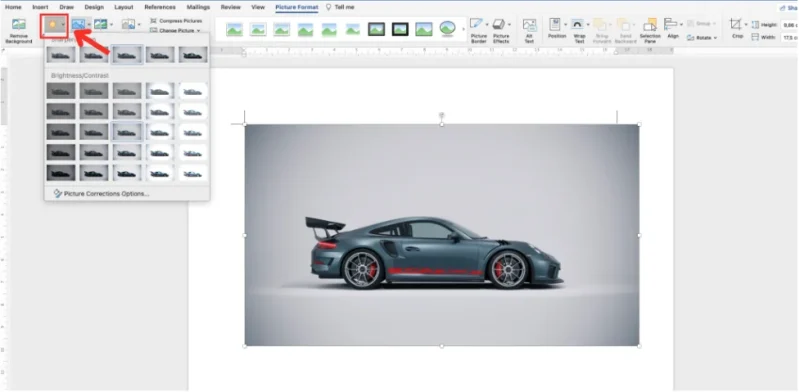Open the Color dropdown arrow
The image size is (800, 392).
point(89,24)
